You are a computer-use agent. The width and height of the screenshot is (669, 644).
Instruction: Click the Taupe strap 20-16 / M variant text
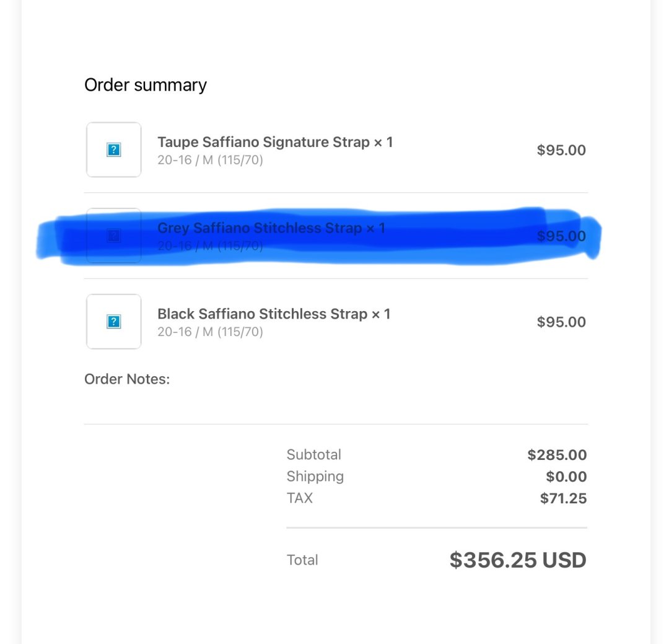(210, 160)
